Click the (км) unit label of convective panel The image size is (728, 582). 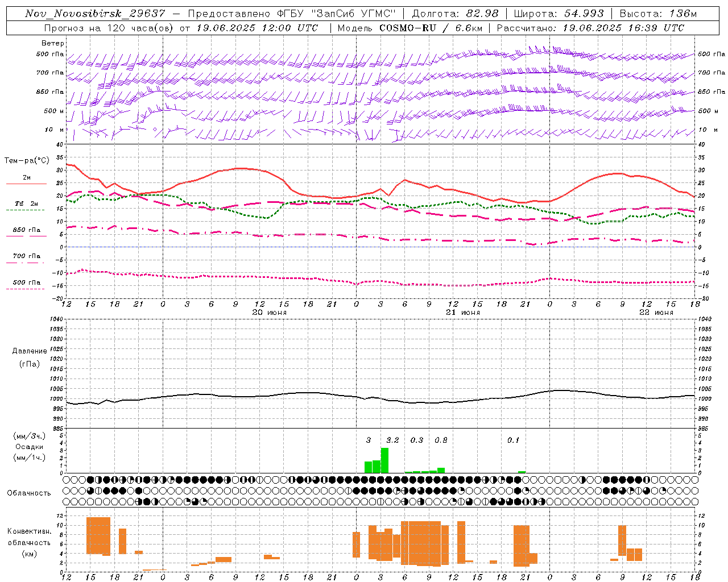(x=30, y=554)
